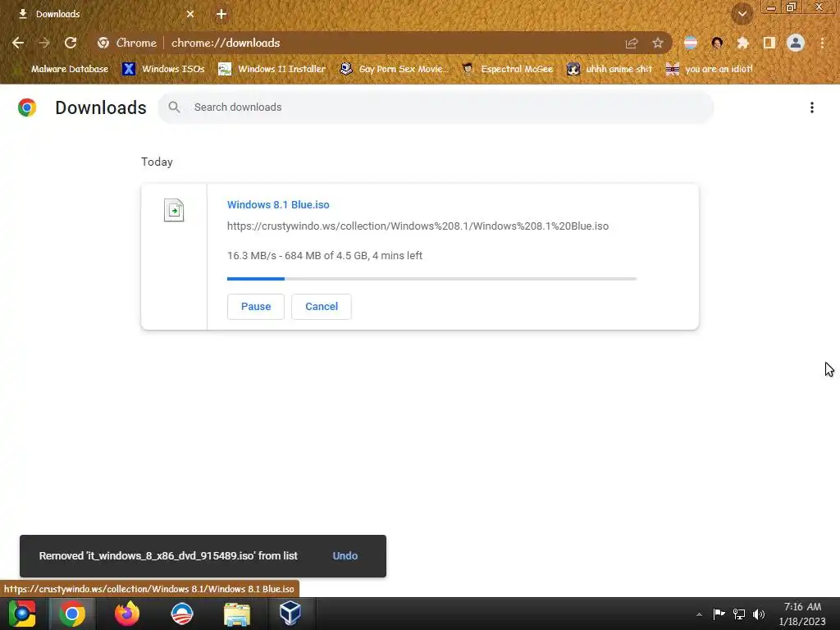Click the "Removed 'it_windows_8_x86_dvd_915489.iso' from list" message
The height and width of the screenshot is (630, 840).
168,556
